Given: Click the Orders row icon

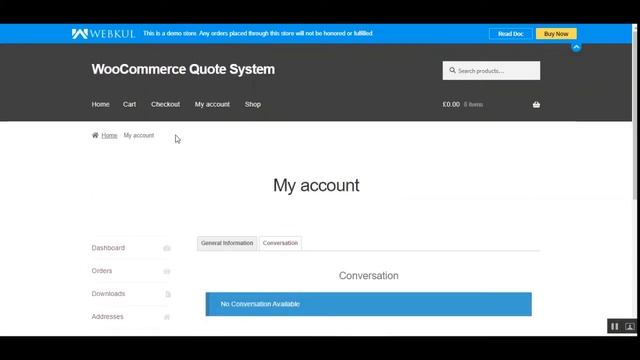Looking at the screenshot, I should point(167,271).
